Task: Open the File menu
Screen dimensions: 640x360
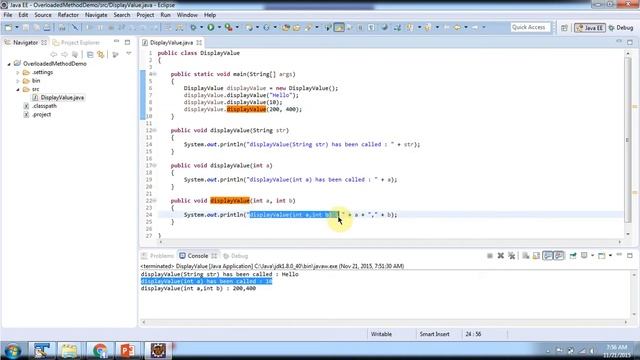Action: [x=8, y=15]
